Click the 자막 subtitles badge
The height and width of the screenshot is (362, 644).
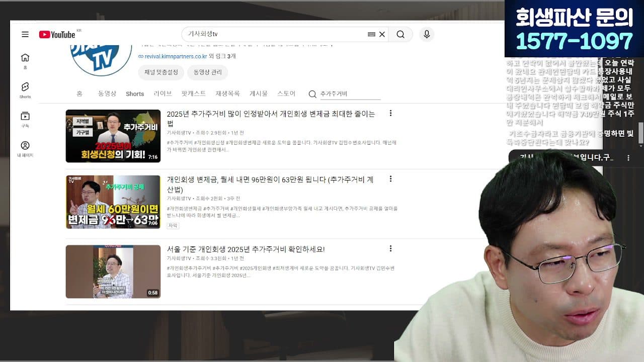pyautogui.click(x=173, y=226)
